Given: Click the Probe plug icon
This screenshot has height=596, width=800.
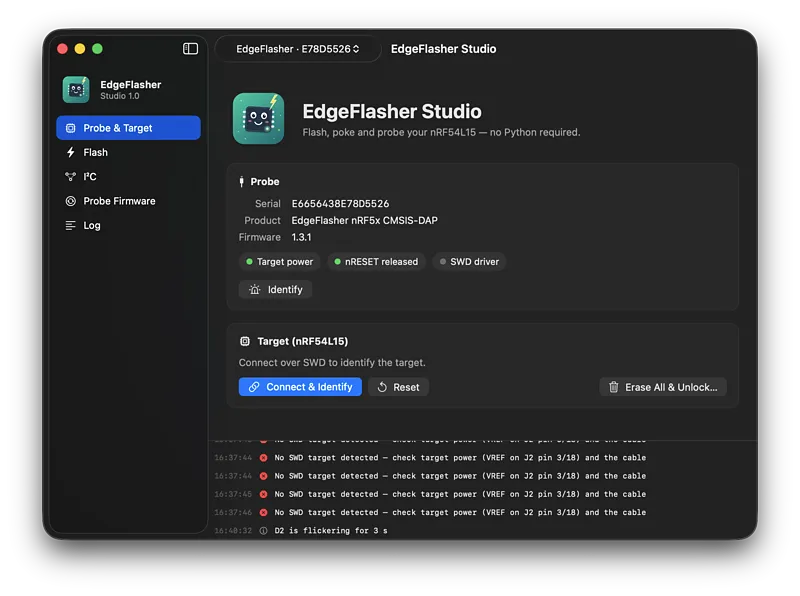Looking at the screenshot, I should [241, 182].
